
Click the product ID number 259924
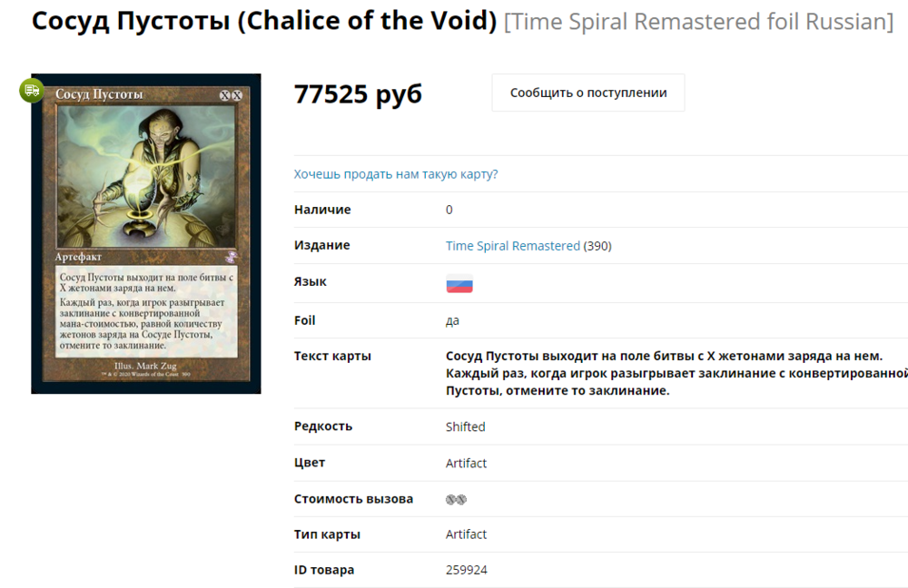tap(466, 570)
